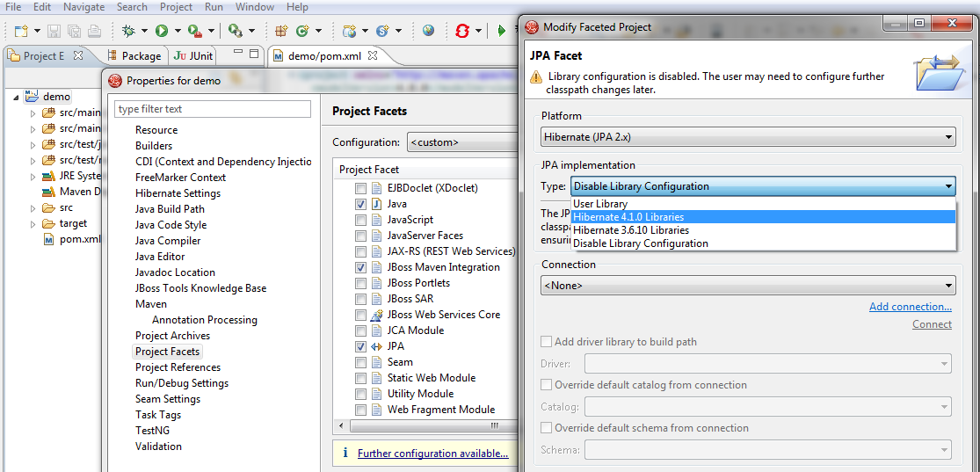Minimize the Project Explorer view pane

click(x=237, y=53)
